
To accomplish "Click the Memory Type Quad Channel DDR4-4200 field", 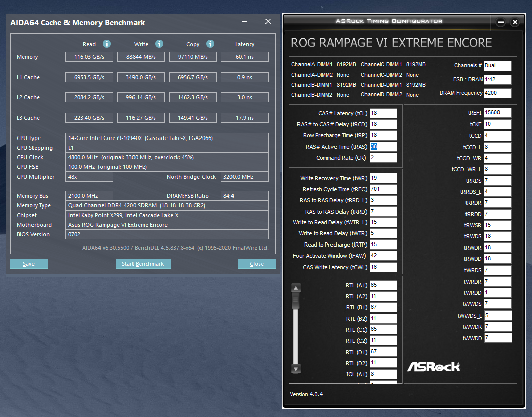I will point(167,205).
